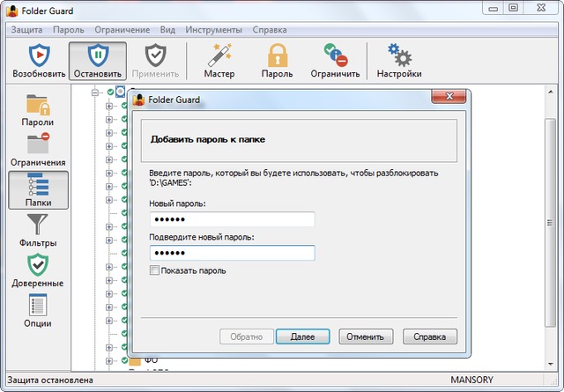Expand the ФО folder tree node
Image resolution: width=564 pixels, height=392 pixels.
[x=110, y=359]
